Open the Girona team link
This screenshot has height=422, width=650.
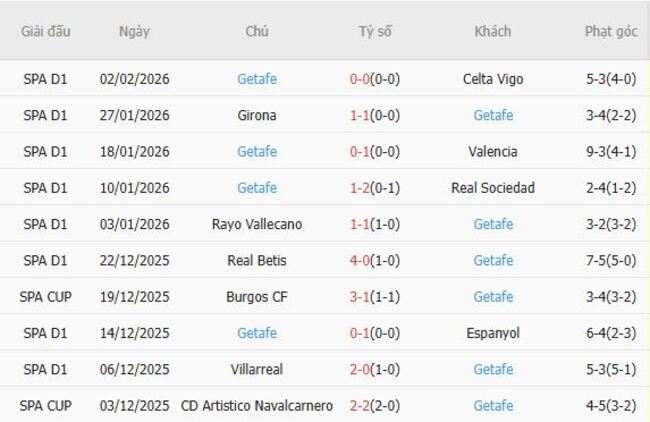click(x=257, y=115)
